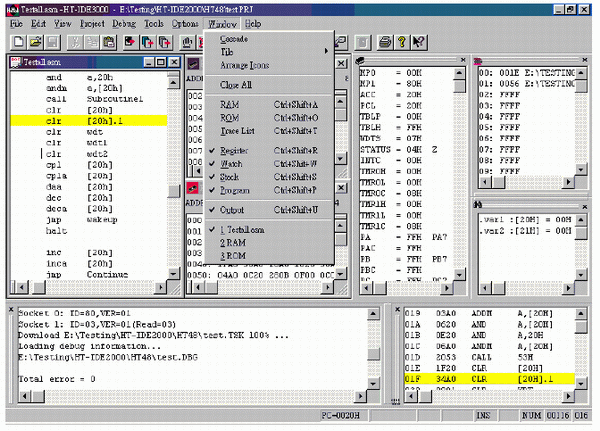Viewport: 600px width, 431px height.
Task: Click Test1.asm vertical scrollbar thumb
Action: pos(174,191)
